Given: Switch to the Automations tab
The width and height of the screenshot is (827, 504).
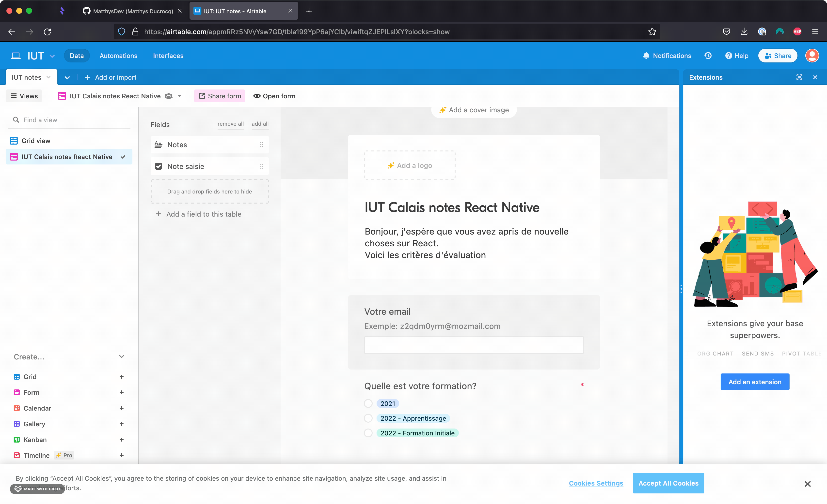Looking at the screenshot, I should (x=118, y=56).
